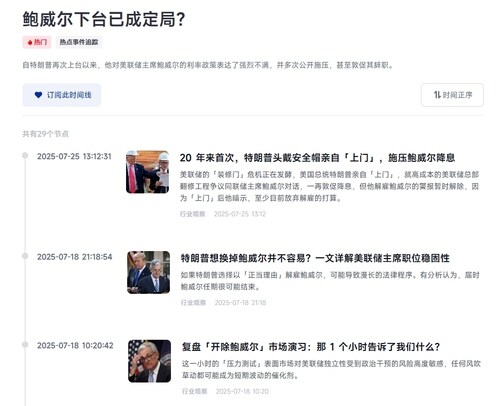The image size is (500, 406).
Task: Click 行业观察 source under third article
Action: pos(195,391)
